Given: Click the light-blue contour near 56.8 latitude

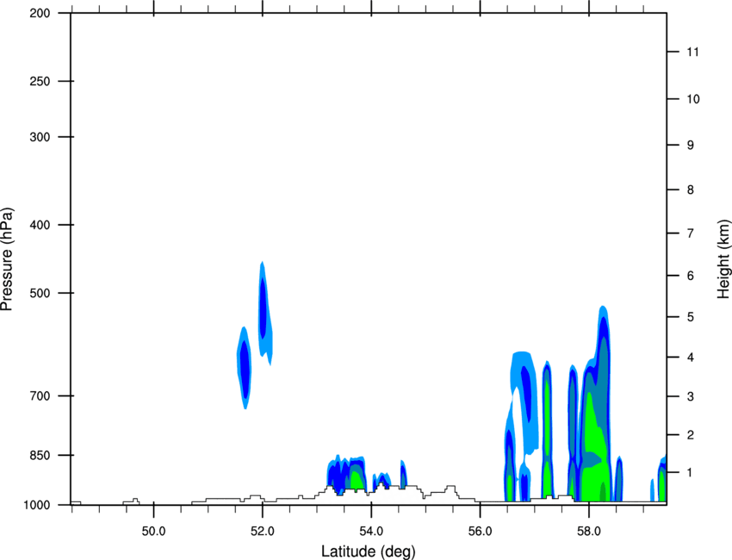Looking at the screenshot, I should pos(523,404).
